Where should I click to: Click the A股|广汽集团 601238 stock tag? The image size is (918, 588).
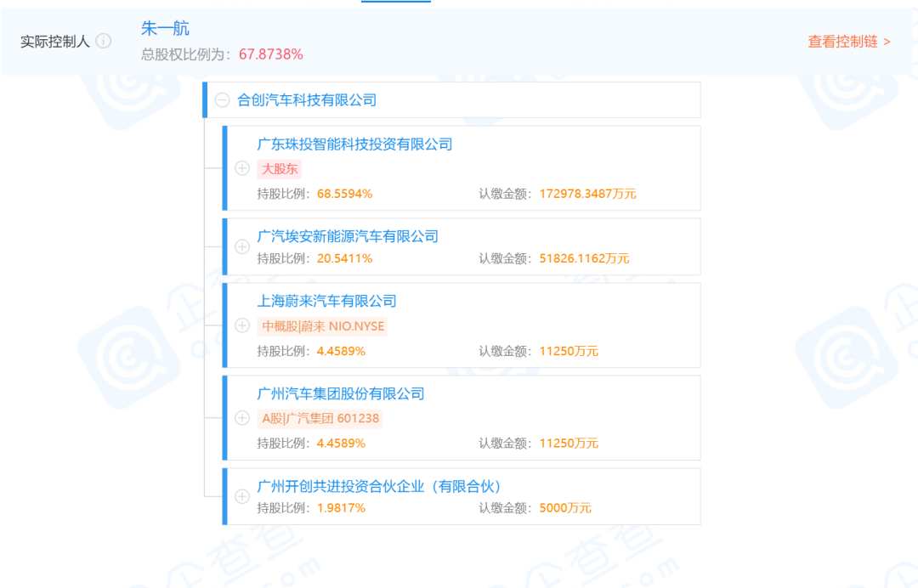coord(320,418)
